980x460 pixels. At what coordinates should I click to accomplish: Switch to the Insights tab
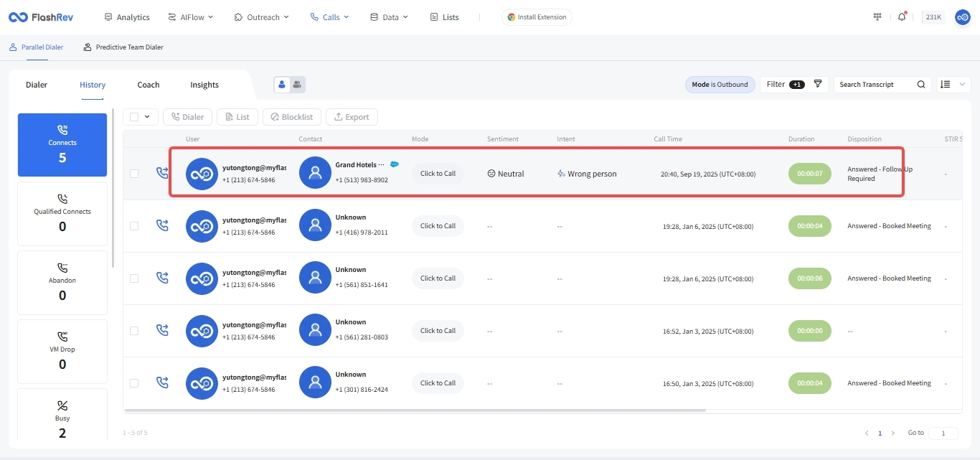tap(204, 85)
